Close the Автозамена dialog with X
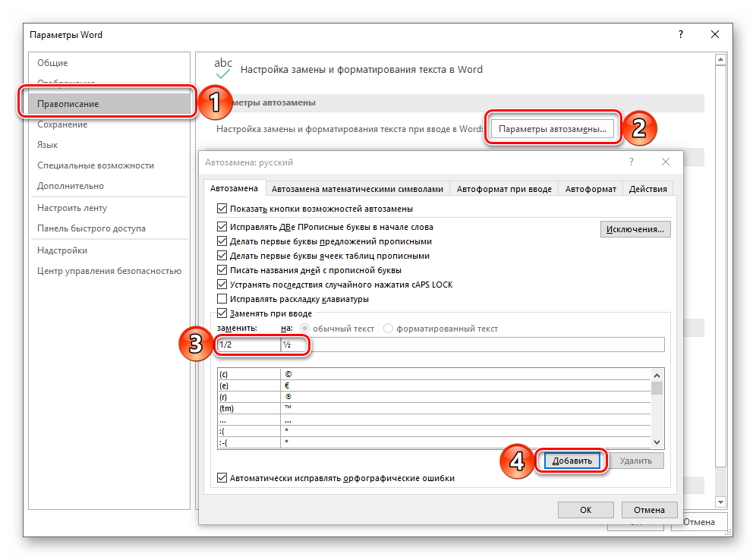The height and width of the screenshot is (560, 756). click(x=666, y=162)
